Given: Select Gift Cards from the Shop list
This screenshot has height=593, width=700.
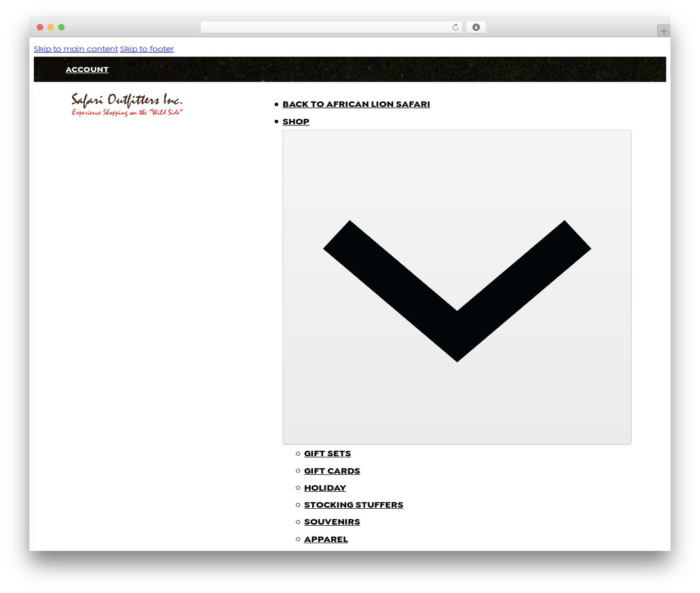Looking at the screenshot, I should point(332,471).
